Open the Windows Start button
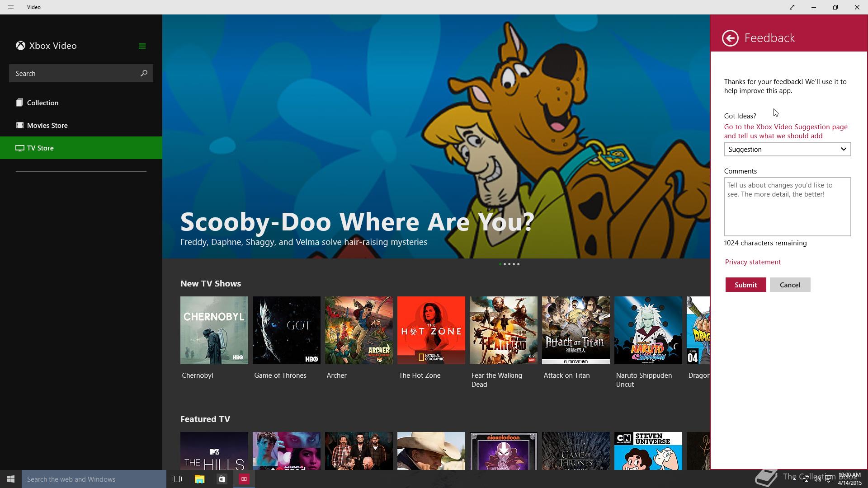This screenshot has width=868, height=488. [x=11, y=479]
